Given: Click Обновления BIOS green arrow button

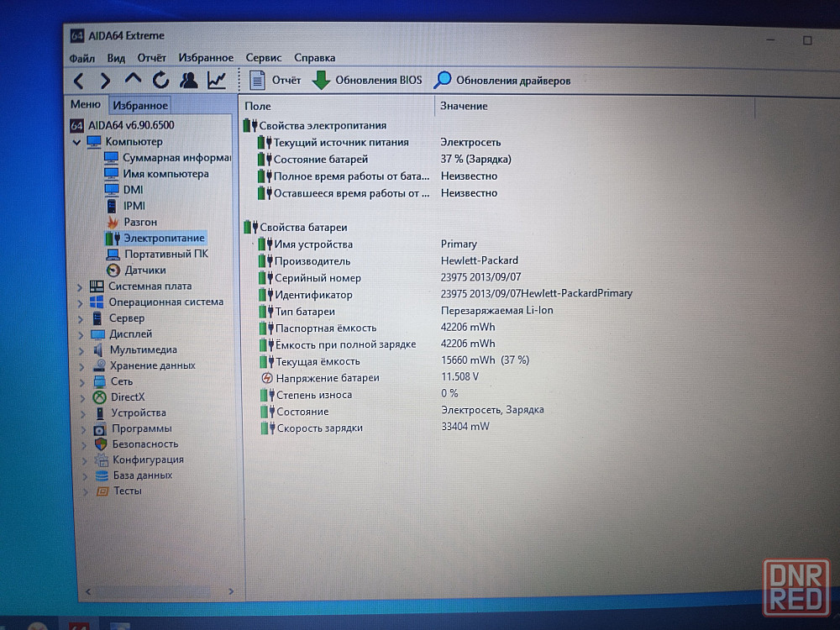Looking at the screenshot, I should 367,81.
